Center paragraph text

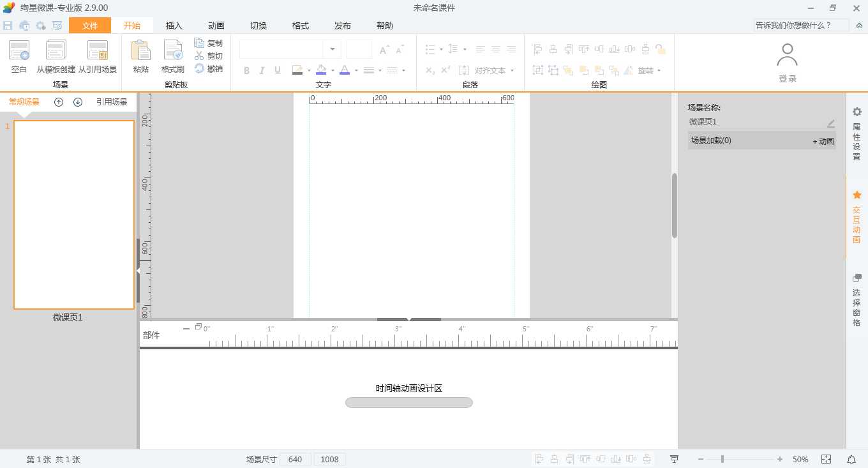coord(496,49)
